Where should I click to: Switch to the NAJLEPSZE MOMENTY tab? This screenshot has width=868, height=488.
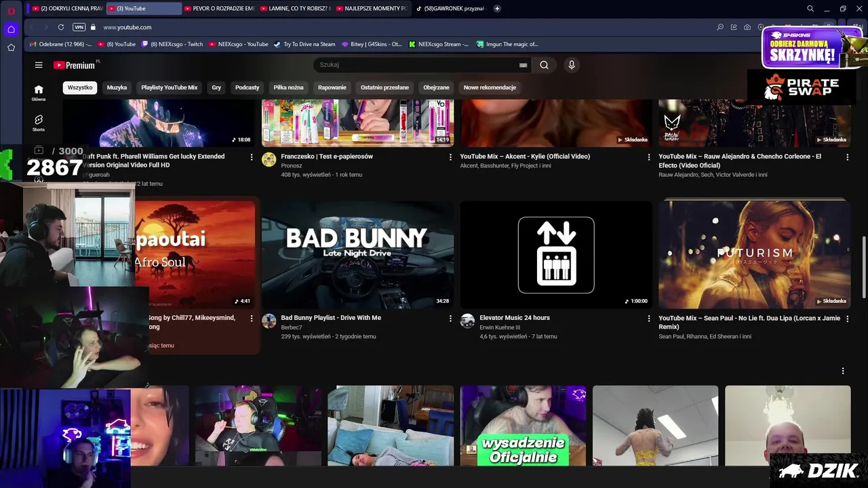point(371,9)
